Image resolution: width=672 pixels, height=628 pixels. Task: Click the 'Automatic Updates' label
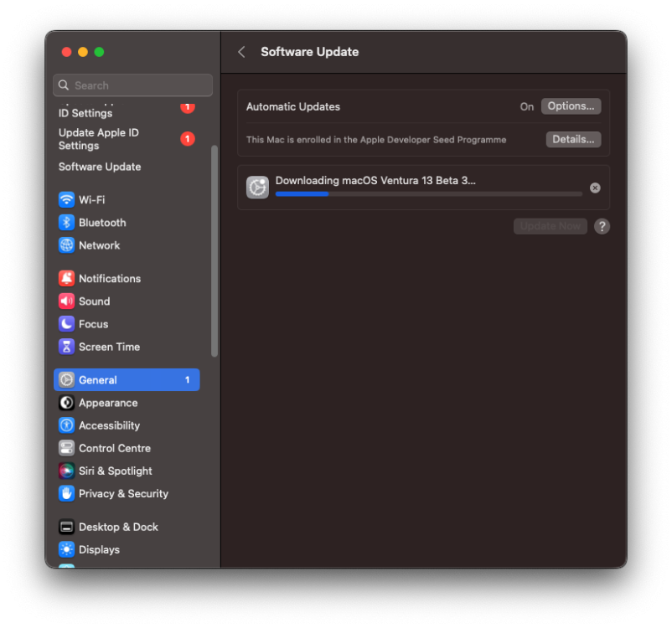click(x=293, y=106)
